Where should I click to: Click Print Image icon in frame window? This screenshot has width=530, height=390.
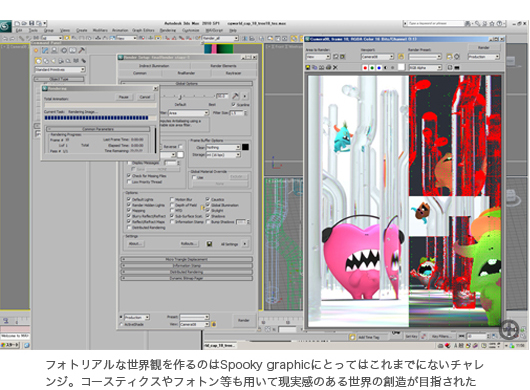(x=328, y=68)
